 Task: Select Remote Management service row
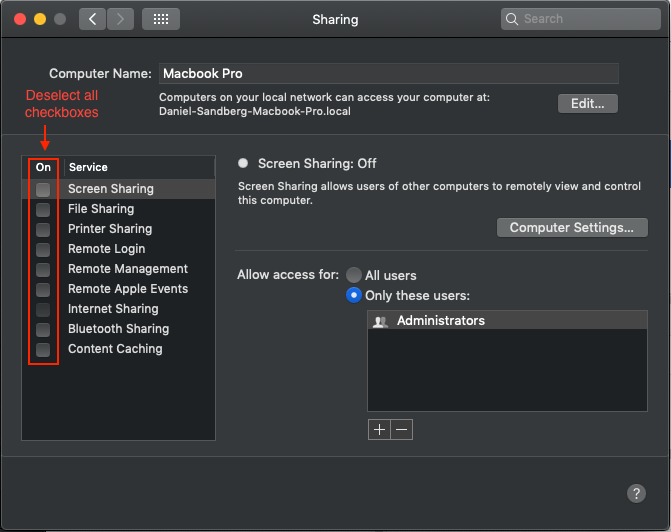[x=119, y=269]
